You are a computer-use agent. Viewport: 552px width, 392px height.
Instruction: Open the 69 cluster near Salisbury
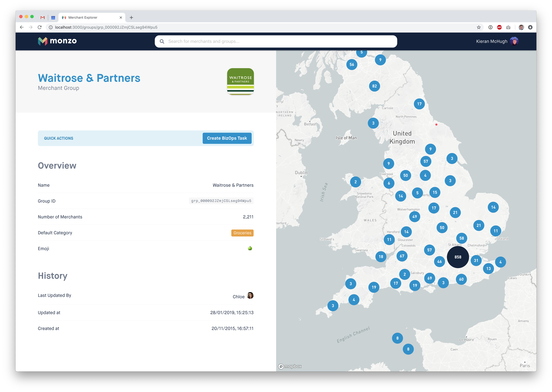pyautogui.click(x=430, y=278)
